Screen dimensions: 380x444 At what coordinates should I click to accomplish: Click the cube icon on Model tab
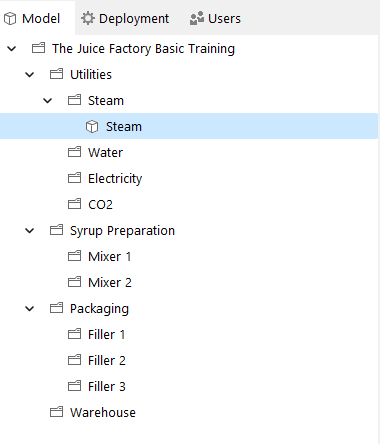tap(10, 19)
